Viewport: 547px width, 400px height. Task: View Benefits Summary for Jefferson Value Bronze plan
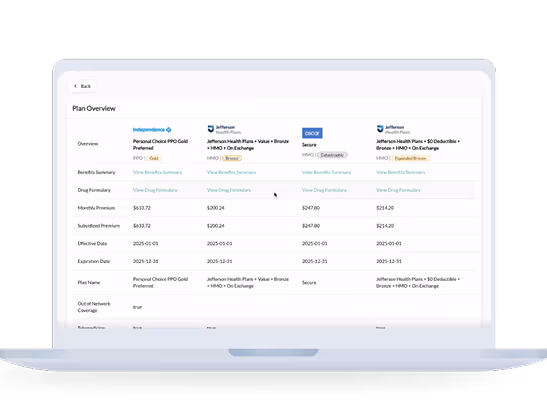231,172
